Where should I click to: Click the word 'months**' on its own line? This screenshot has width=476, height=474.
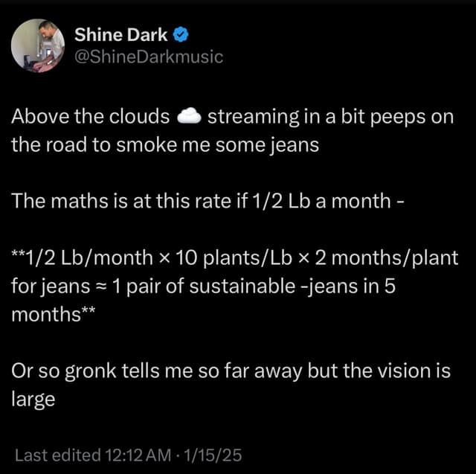tap(53, 314)
